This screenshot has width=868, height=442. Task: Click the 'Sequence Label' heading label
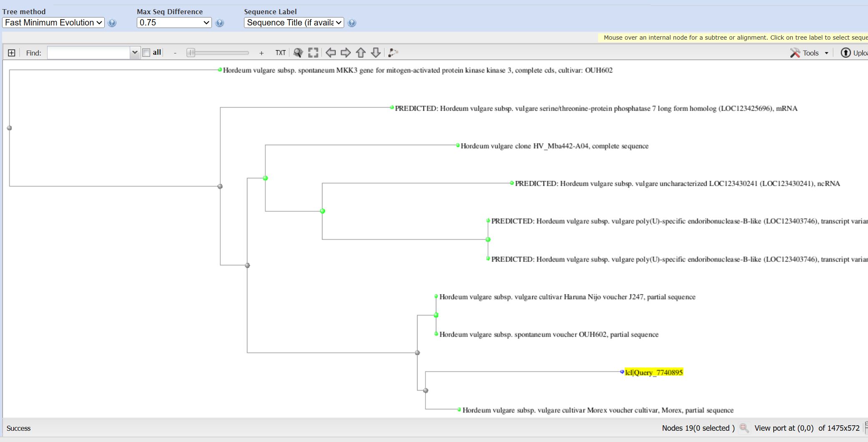tap(270, 12)
